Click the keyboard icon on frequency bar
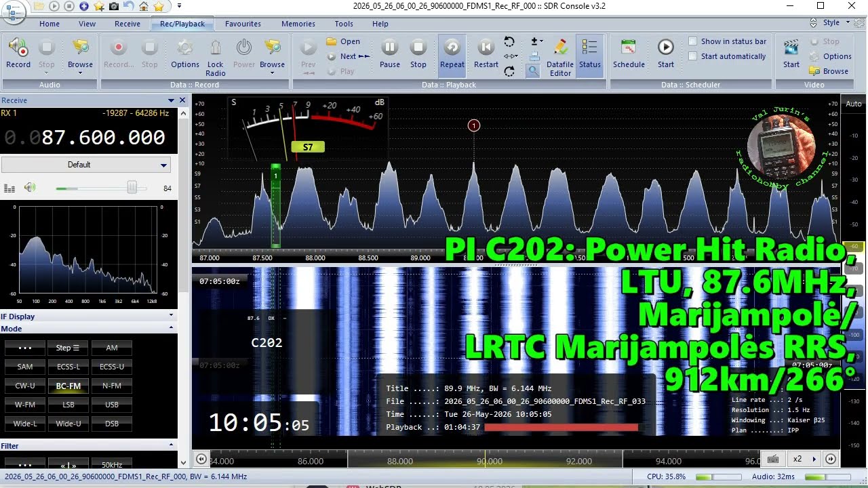This screenshot has width=868, height=488. tap(773, 459)
